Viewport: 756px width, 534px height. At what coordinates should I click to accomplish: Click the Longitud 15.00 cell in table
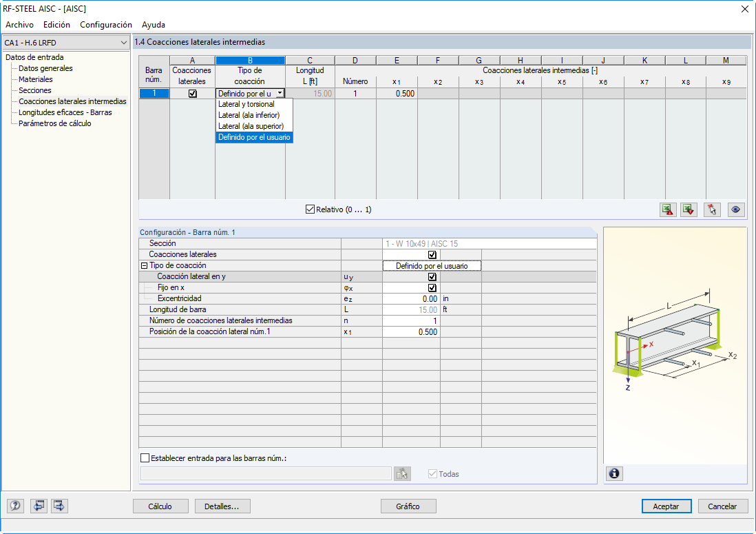[x=310, y=94]
